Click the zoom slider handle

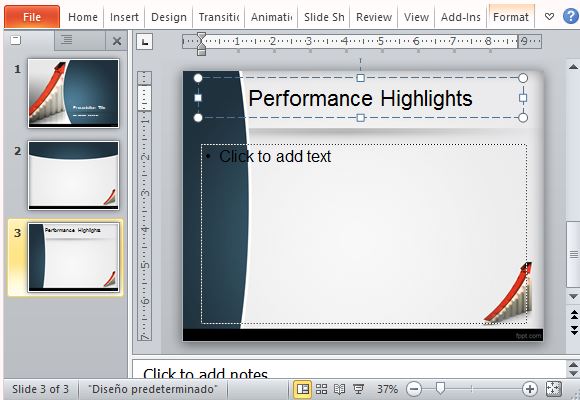click(x=440, y=388)
